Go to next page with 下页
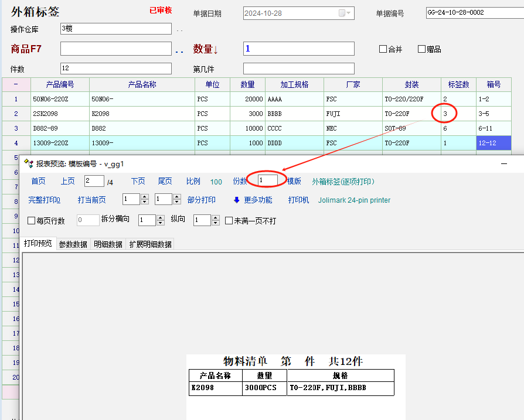524x420 pixels. click(x=138, y=181)
